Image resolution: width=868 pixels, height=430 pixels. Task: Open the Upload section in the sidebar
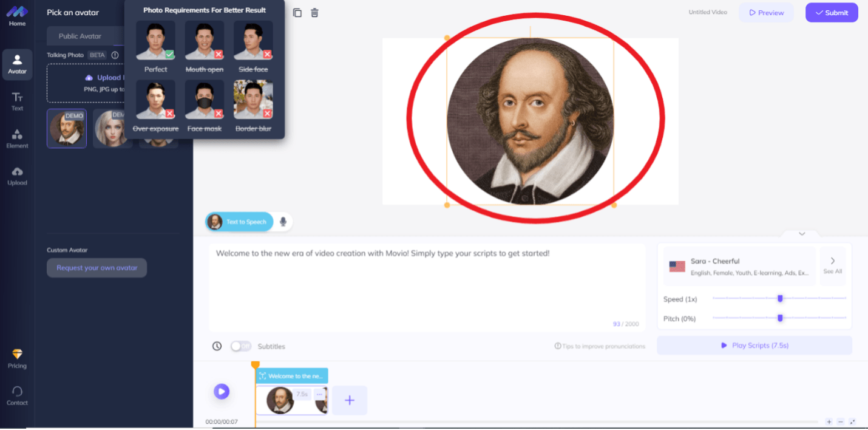pos(17,176)
